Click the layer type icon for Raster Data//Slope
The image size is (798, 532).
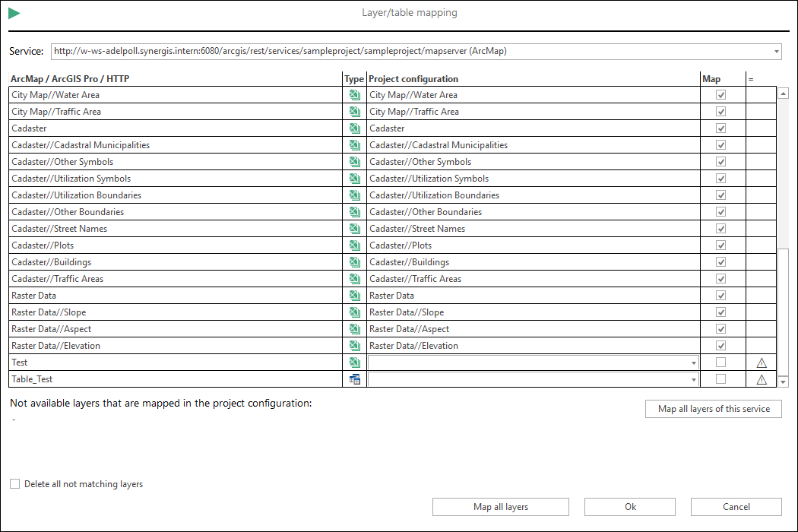[354, 312]
